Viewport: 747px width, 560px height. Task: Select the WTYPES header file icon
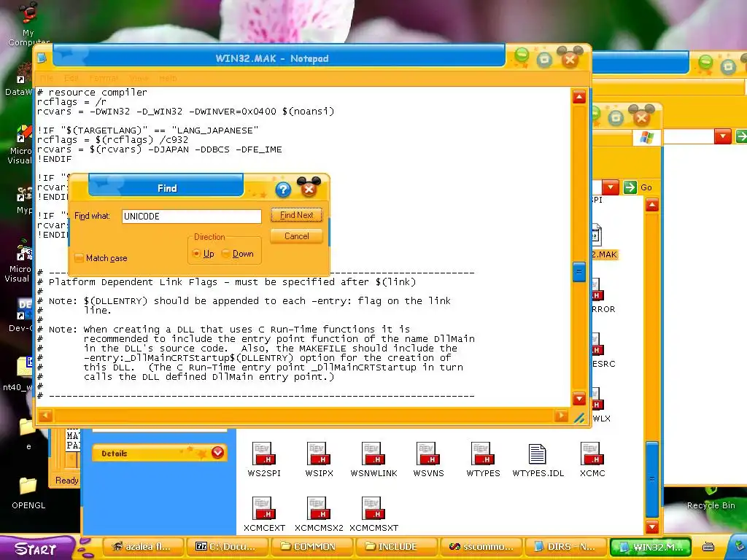[483, 459]
